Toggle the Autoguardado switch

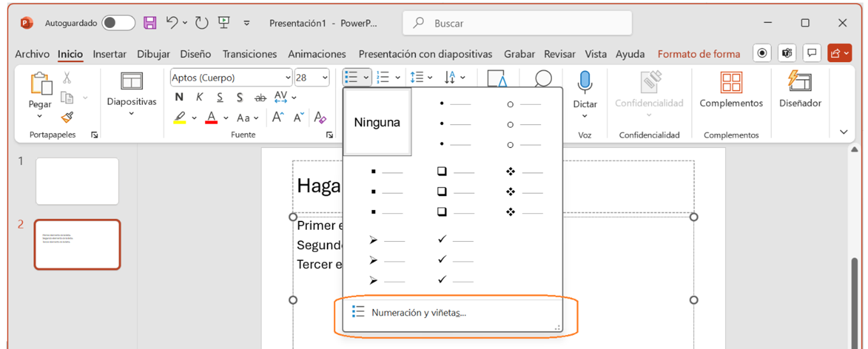[119, 23]
